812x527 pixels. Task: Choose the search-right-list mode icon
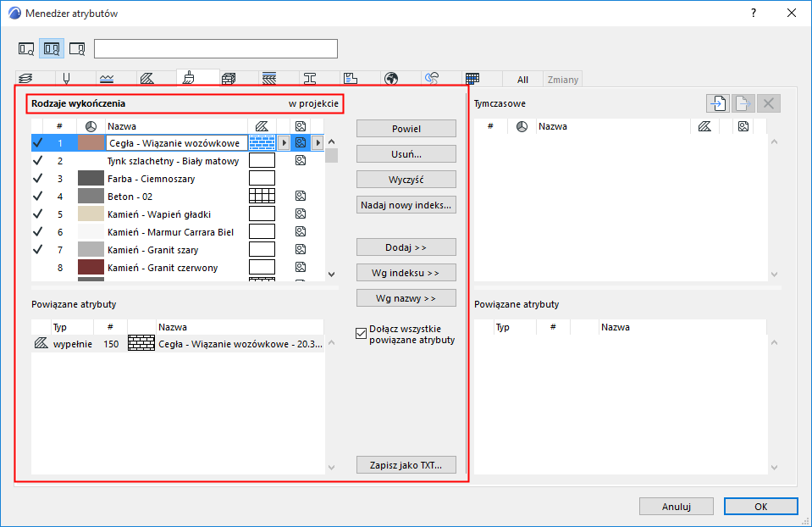(77, 48)
